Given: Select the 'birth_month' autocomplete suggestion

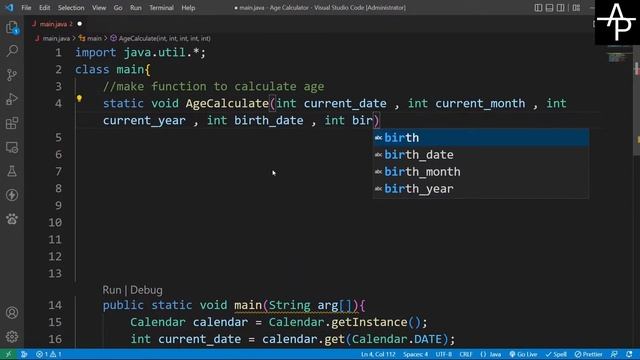Looking at the screenshot, I should [x=481, y=172].
